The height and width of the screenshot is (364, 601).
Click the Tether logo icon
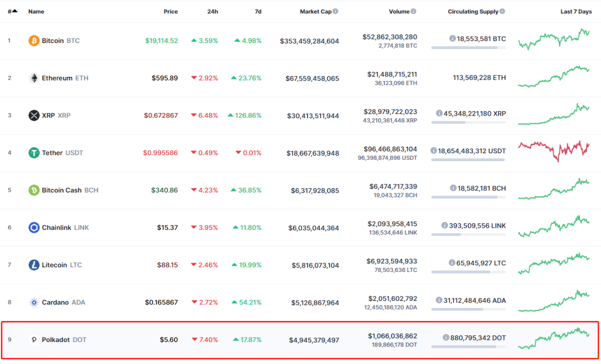(x=34, y=153)
